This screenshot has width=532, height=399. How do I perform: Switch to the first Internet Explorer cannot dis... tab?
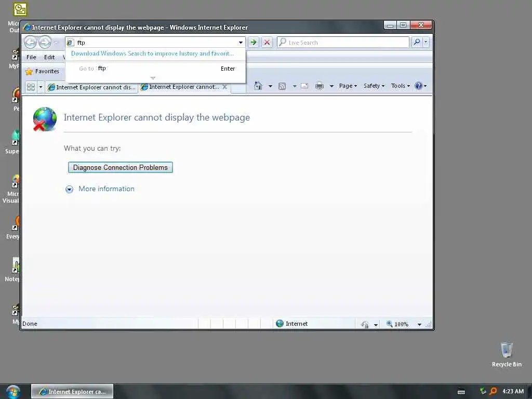click(91, 87)
